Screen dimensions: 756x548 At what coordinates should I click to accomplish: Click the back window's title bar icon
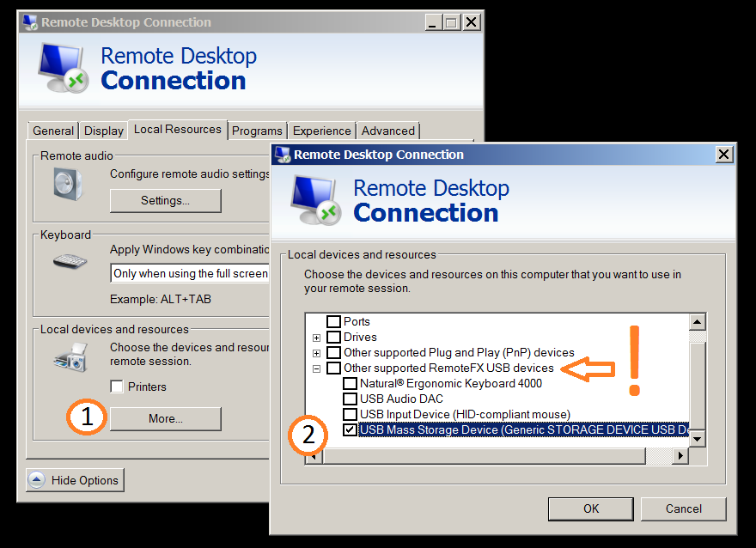[x=30, y=22]
